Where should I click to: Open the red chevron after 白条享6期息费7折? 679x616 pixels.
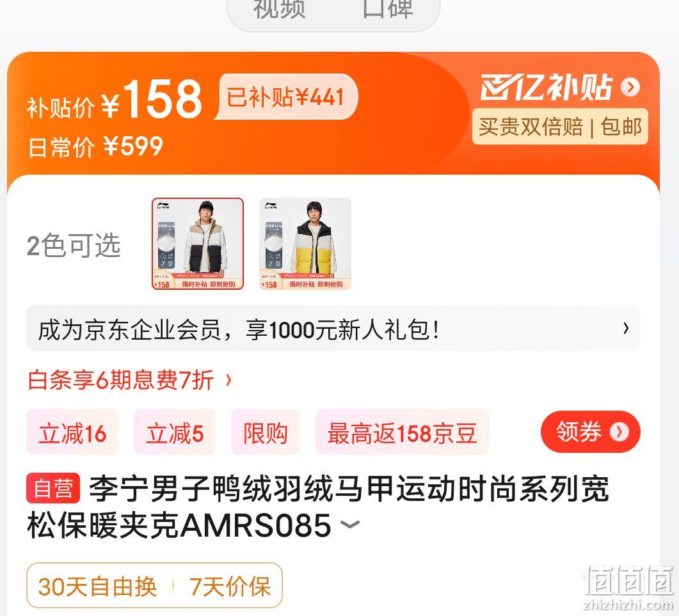coord(228,380)
